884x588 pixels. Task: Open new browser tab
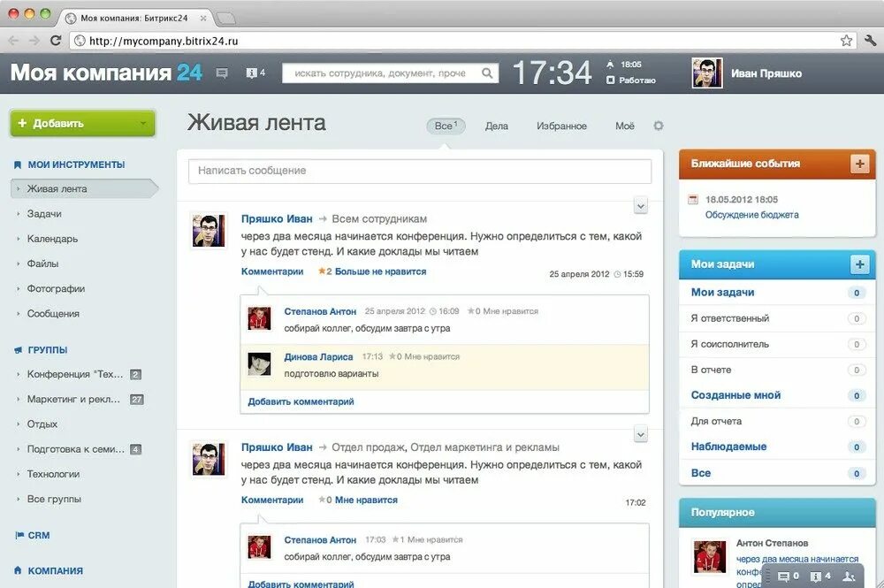[226, 19]
